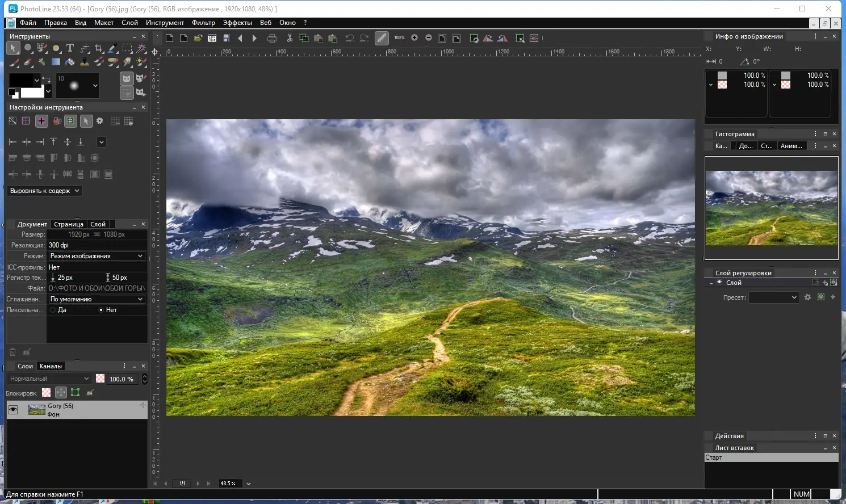Open a file with the folder icon

tap(198, 38)
